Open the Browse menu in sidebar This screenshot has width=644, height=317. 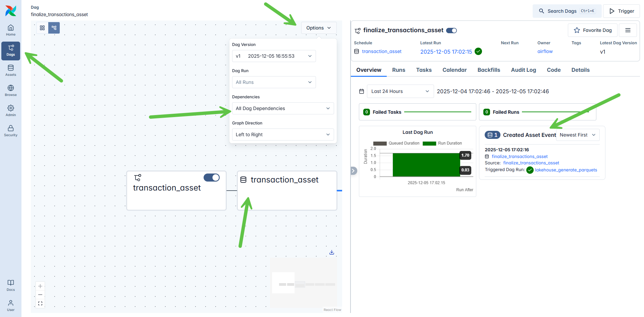click(x=11, y=91)
